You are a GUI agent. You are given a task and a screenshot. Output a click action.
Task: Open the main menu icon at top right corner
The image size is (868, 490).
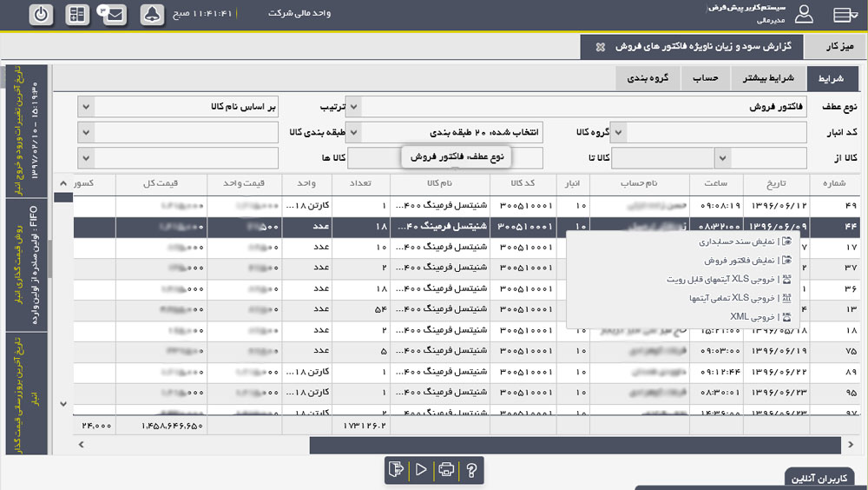pos(845,15)
